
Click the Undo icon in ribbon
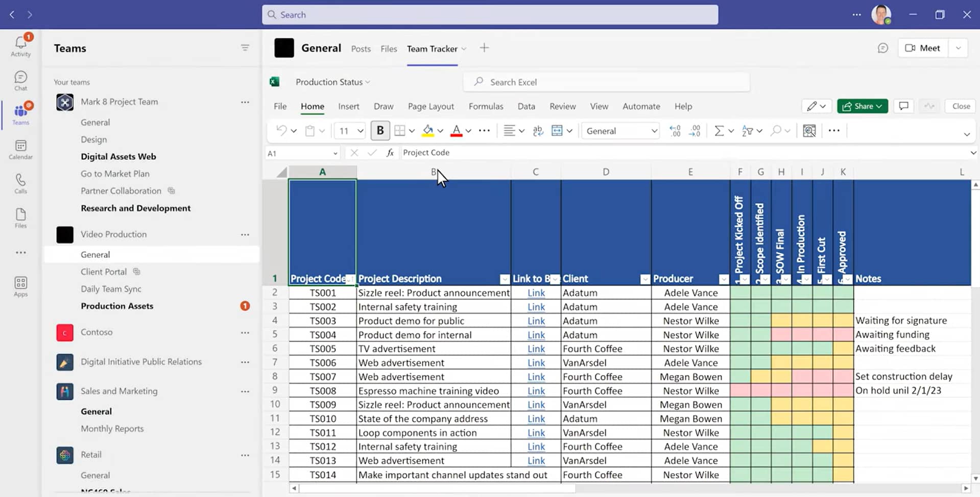pos(281,131)
